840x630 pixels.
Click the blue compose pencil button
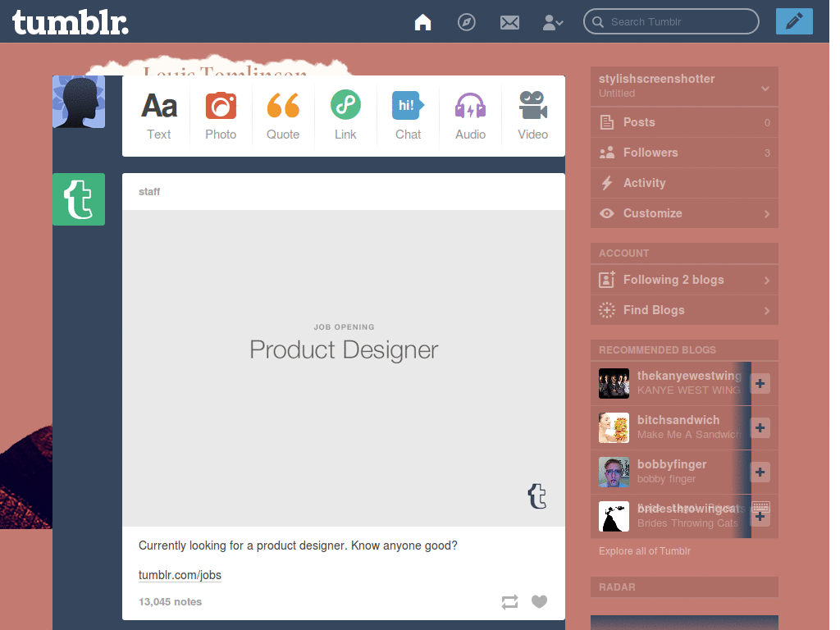click(794, 21)
